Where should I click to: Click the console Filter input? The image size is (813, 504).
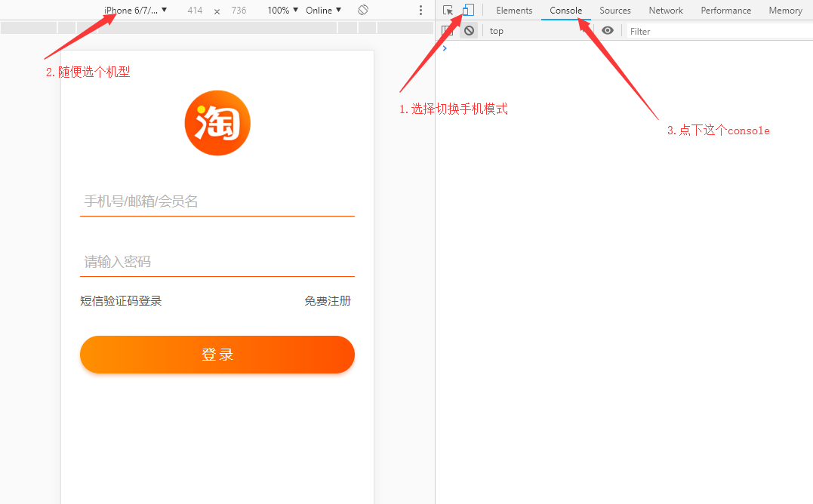(x=719, y=31)
